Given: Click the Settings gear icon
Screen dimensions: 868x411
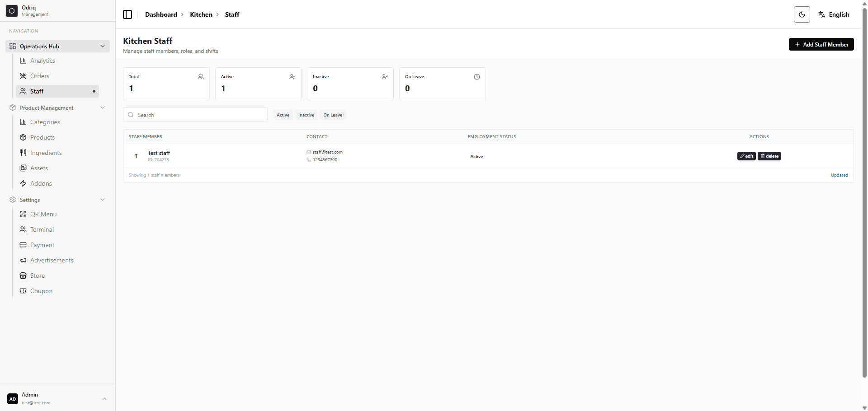Looking at the screenshot, I should click(13, 200).
